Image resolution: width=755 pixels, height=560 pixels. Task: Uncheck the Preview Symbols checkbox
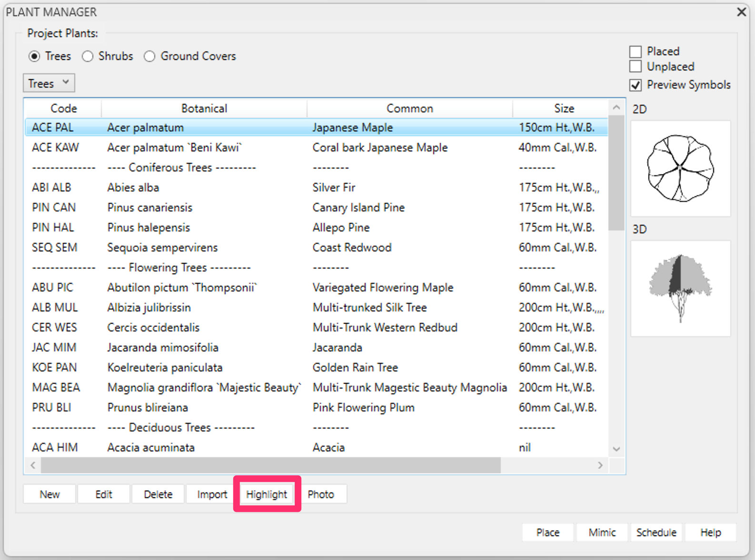pyautogui.click(x=636, y=85)
